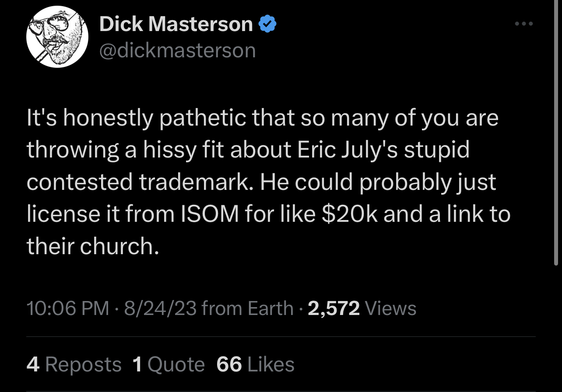View the 2,572 Views analytics
This screenshot has height=392, width=562.
362,308
